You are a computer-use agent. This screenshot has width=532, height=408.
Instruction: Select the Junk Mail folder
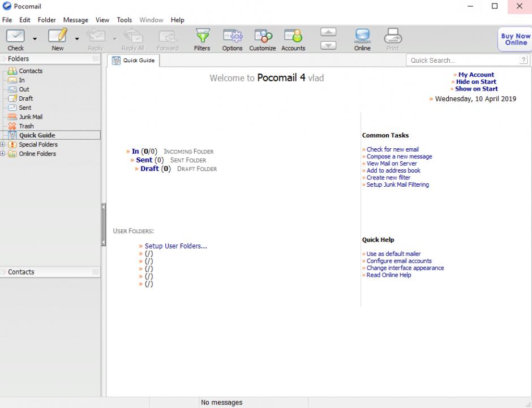point(31,117)
